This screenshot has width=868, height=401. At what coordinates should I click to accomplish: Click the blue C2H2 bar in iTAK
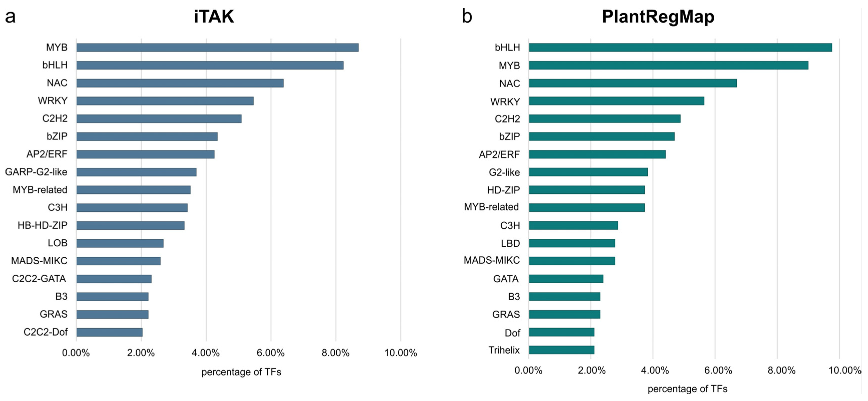[159, 118]
